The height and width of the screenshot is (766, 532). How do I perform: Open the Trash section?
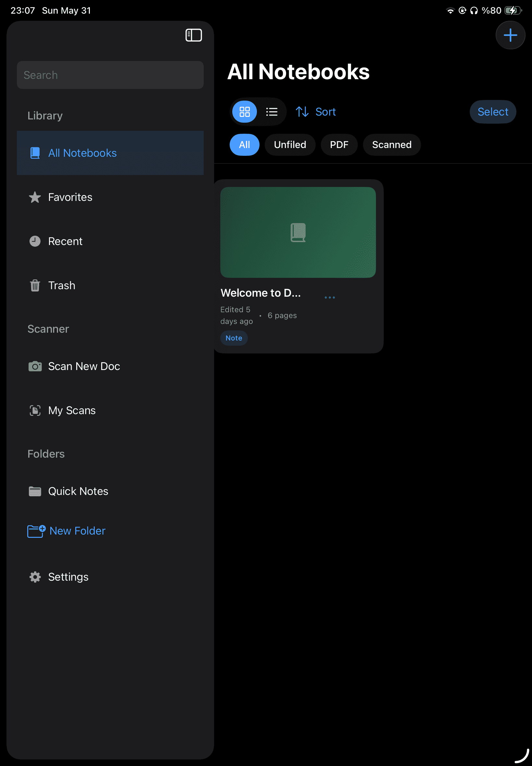point(110,285)
